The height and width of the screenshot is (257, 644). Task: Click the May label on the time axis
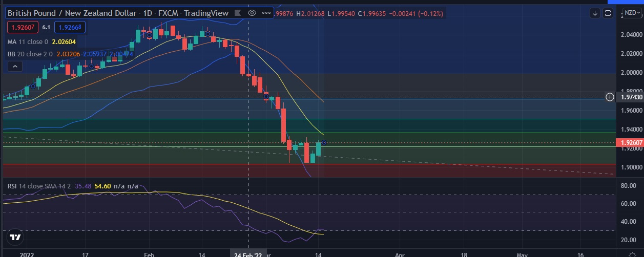522,254
